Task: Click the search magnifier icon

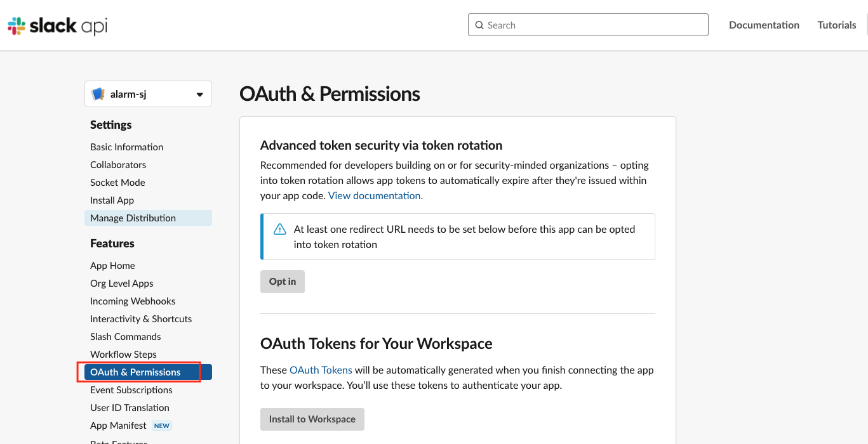Action: pos(479,25)
